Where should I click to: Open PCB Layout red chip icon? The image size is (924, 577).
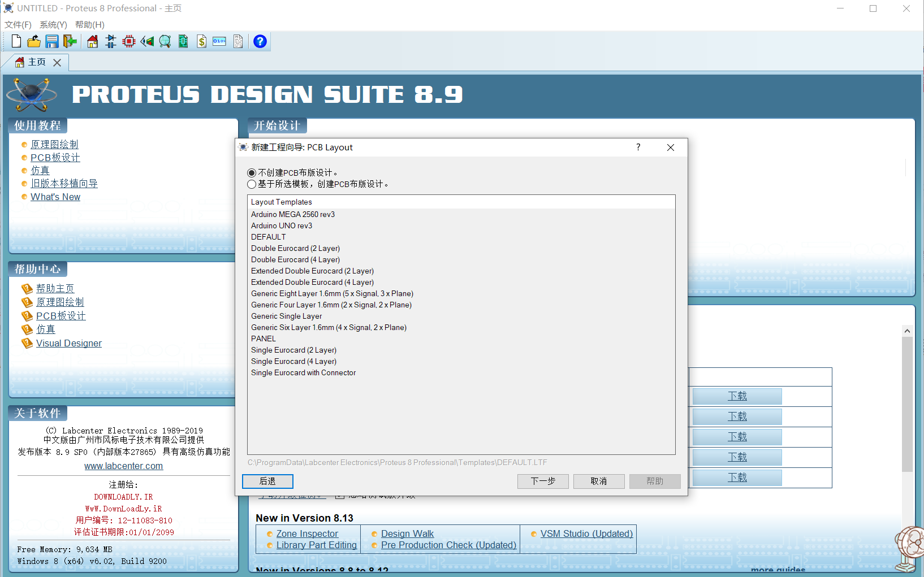(129, 41)
